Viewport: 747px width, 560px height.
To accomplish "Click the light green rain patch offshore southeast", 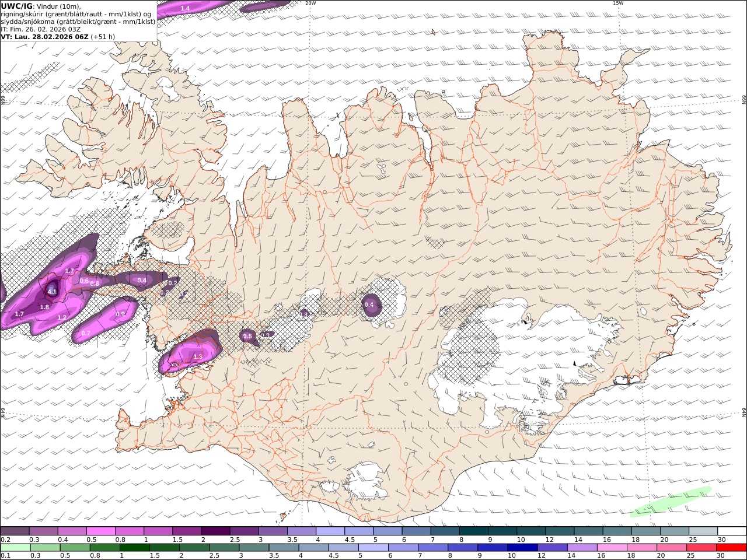I will point(671,502).
